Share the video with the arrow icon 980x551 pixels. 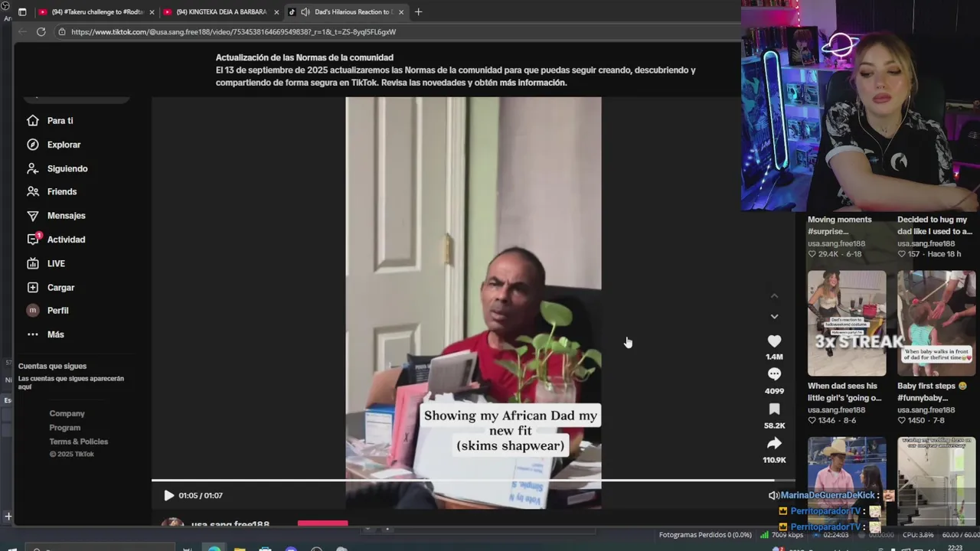click(x=774, y=443)
